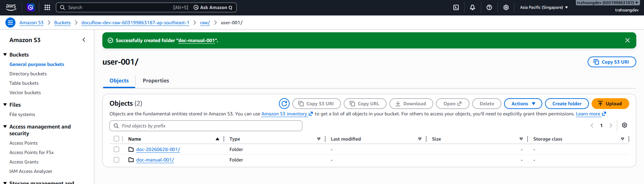The height and width of the screenshot is (184, 644).
Task: Click the Ask Amazon Q button
Action: coord(213,7)
